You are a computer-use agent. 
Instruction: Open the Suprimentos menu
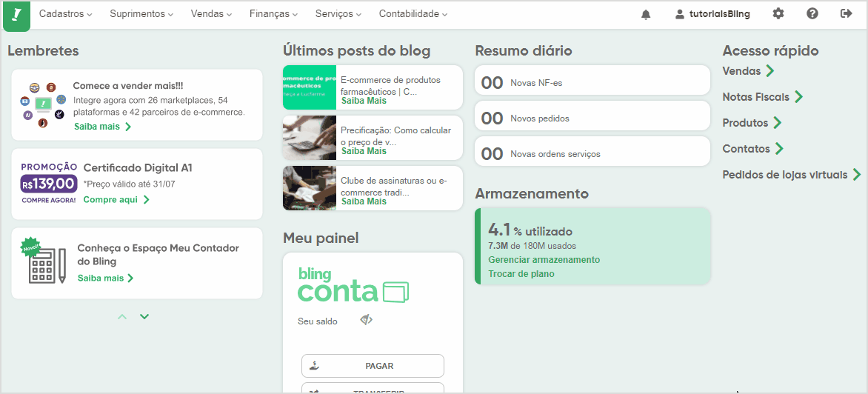141,14
